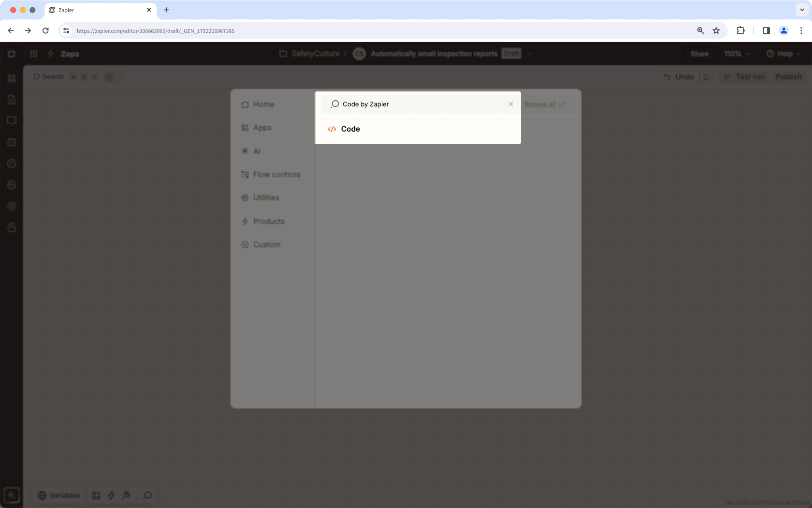This screenshot has height=508, width=812.
Task: Open the Variables button in bottom toolbar
Action: pyautogui.click(x=59, y=495)
